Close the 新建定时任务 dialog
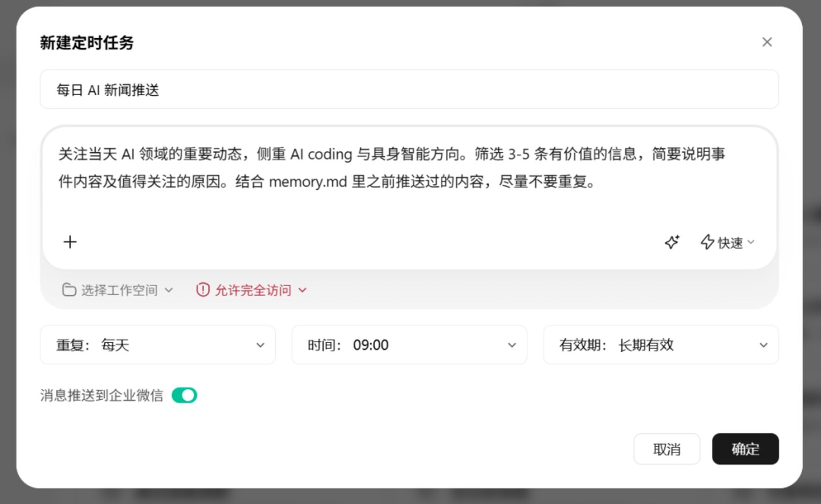This screenshot has width=821, height=504. 767,42
